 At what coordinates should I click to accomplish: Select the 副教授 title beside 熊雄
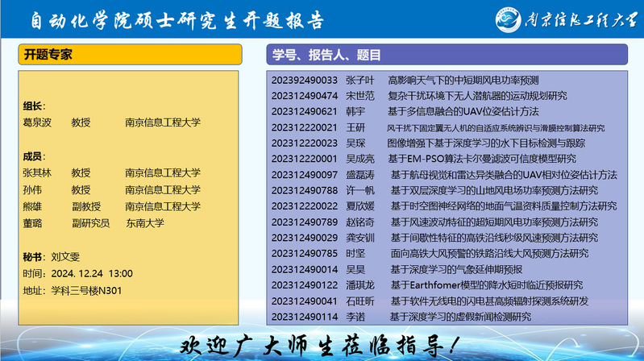click(85, 206)
